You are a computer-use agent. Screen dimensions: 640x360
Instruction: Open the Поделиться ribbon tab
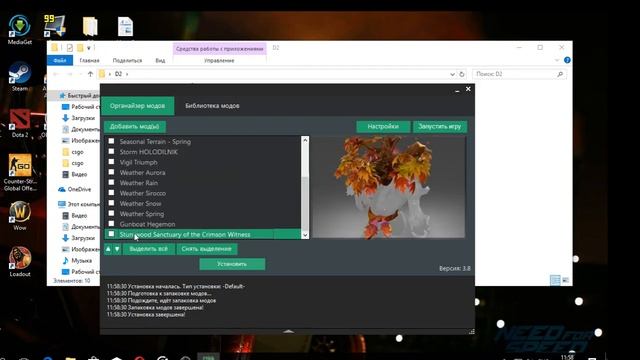[x=127, y=60]
